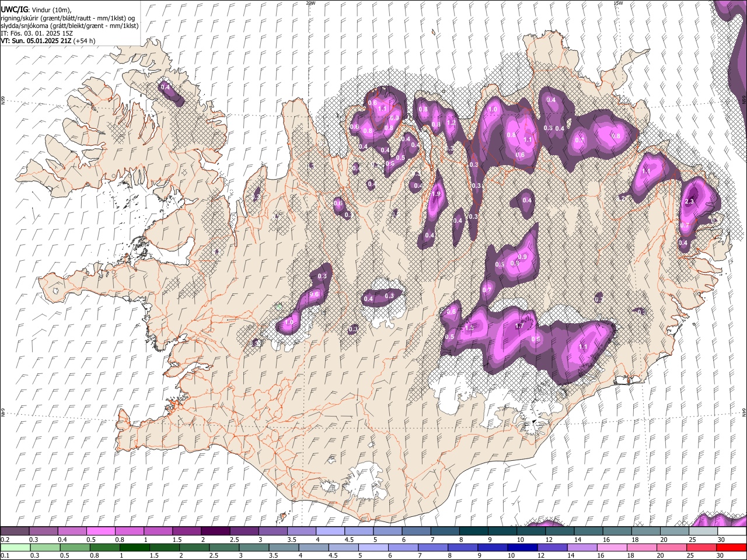Click the 'UWC/IG: Vindur (10m),' title line
Image resolution: width=747 pixels, height=560 pixels.
click(x=35, y=9)
